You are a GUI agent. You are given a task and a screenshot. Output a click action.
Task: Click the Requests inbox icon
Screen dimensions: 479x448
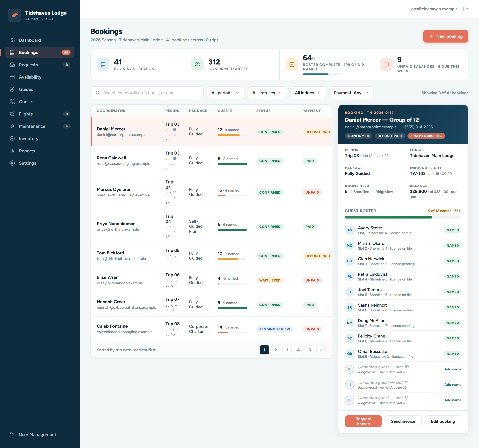tap(12, 64)
